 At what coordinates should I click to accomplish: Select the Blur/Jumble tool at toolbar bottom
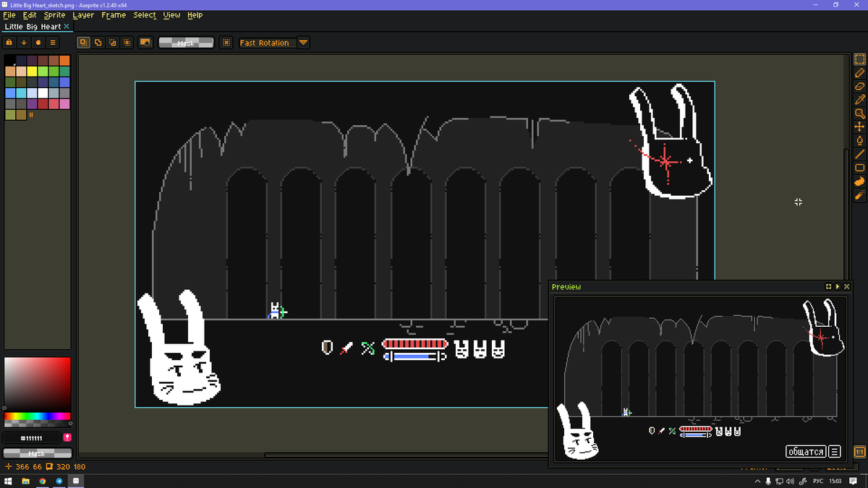[x=860, y=194]
